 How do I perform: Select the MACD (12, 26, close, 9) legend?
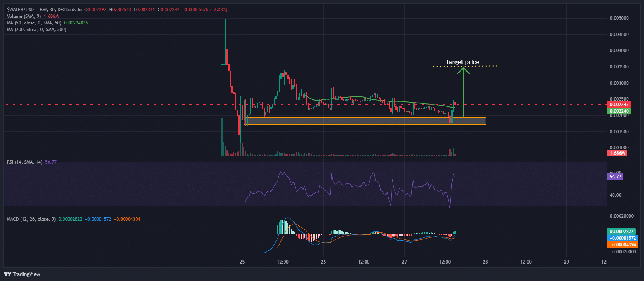[x=31, y=219]
